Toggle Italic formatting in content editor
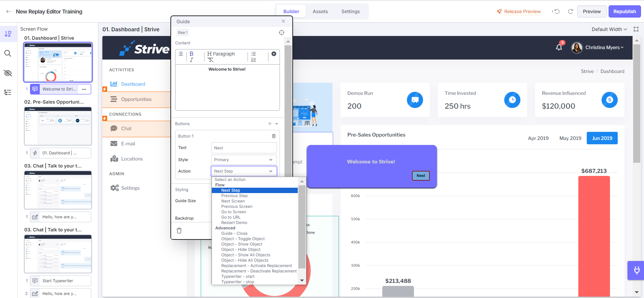The image size is (644, 298). (x=191, y=60)
